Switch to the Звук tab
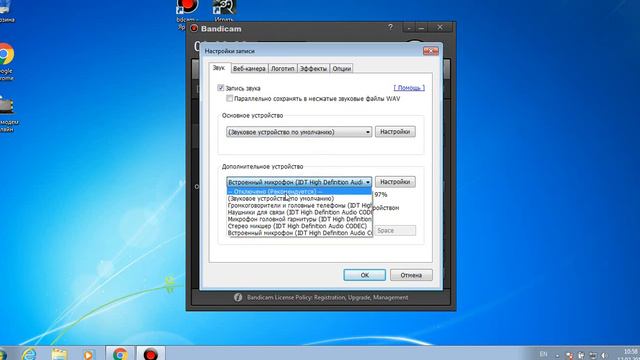Image resolution: width=640 pixels, height=360 pixels. pyautogui.click(x=219, y=68)
